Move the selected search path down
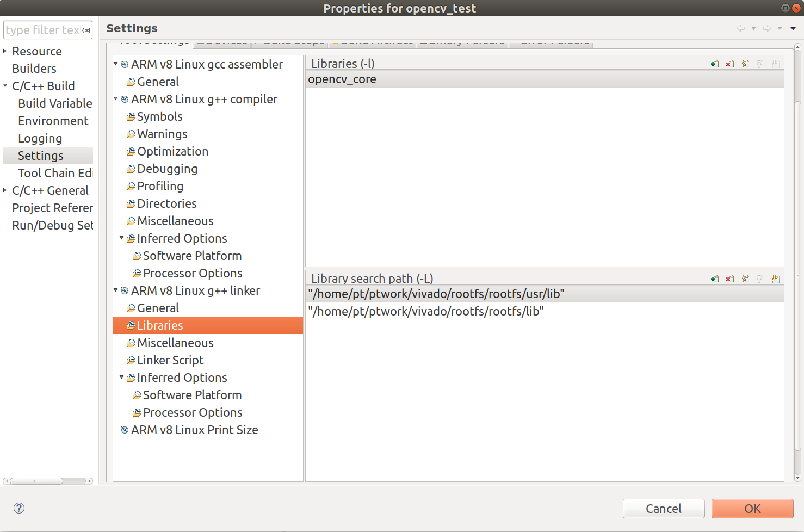Image resolution: width=804 pixels, height=532 pixels. [776, 279]
